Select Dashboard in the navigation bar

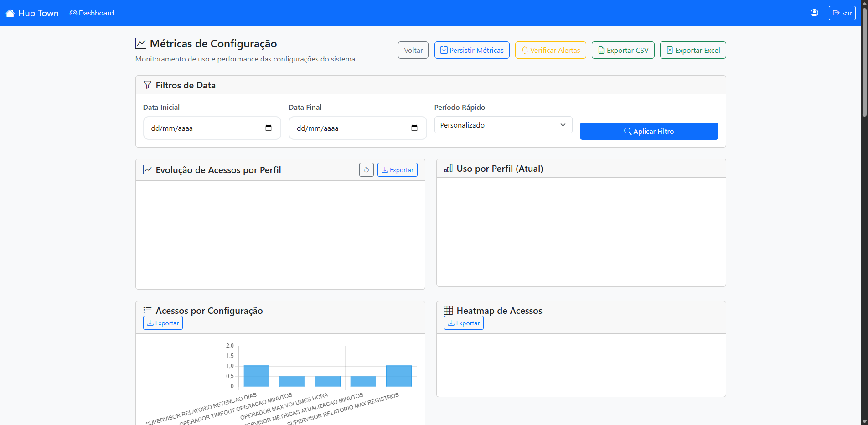click(92, 13)
